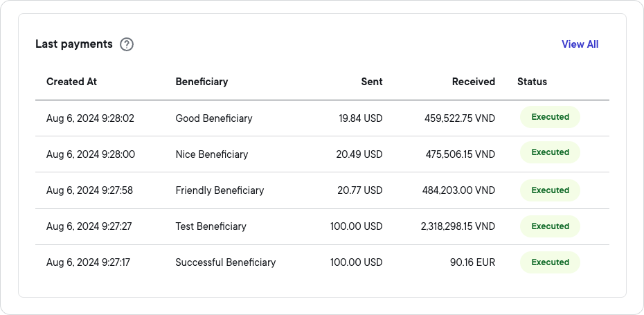Click Executed badge for Good Beneficiary
Screen dimensions: 644x315
550,118
